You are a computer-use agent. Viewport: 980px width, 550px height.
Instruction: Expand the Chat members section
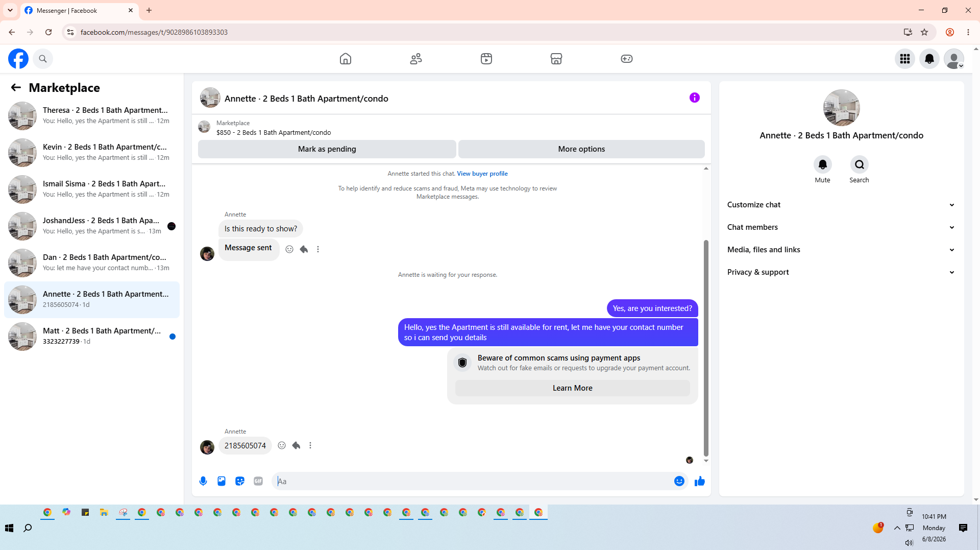pos(841,227)
